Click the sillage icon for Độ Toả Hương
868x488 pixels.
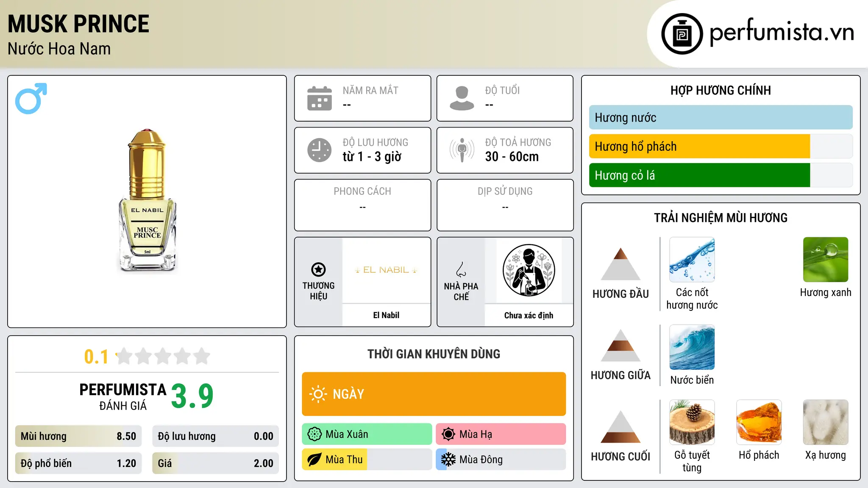[x=462, y=150]
